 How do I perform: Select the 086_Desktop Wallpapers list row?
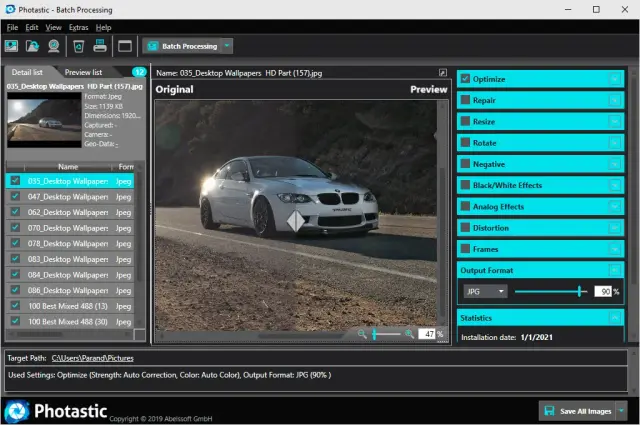click(x=70, y=290)
